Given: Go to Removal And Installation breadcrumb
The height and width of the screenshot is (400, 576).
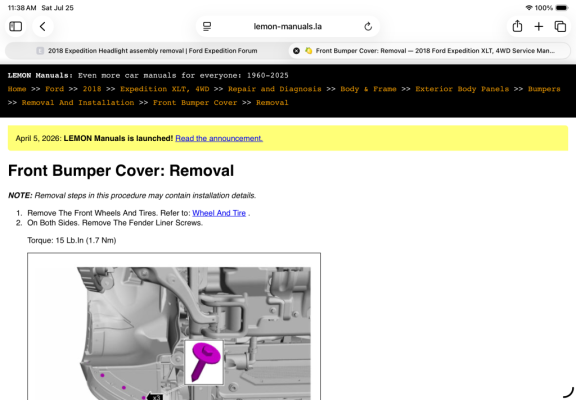Looking at the screenshot, I should tap(78, 102).
